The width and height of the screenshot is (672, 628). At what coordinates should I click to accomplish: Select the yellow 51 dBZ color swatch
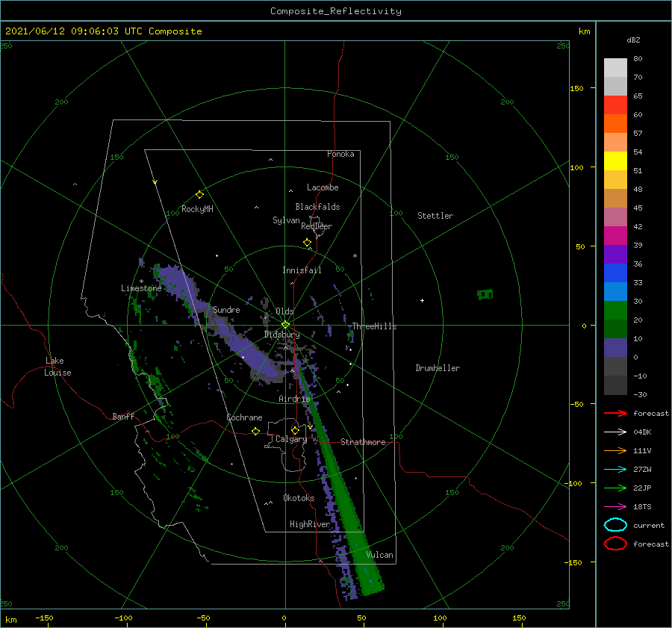coord(615,161)
